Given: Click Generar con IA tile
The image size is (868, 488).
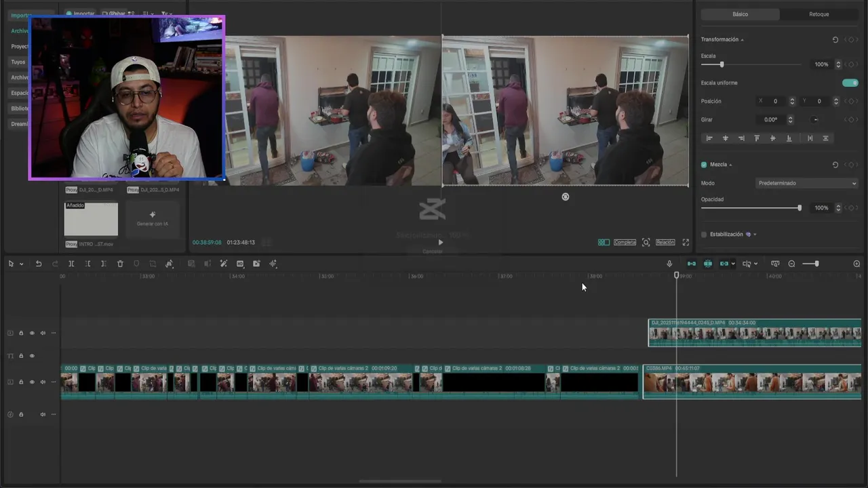Looking at the screenshot, I should point(153,219).
